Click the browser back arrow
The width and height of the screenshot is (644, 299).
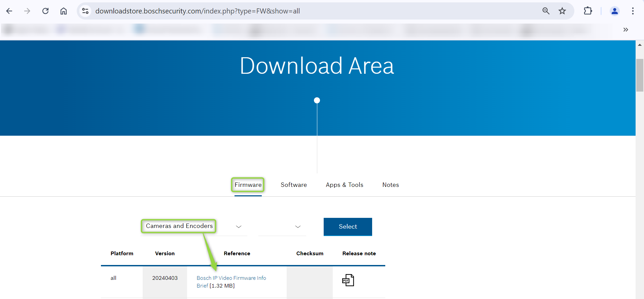[9, 11]
